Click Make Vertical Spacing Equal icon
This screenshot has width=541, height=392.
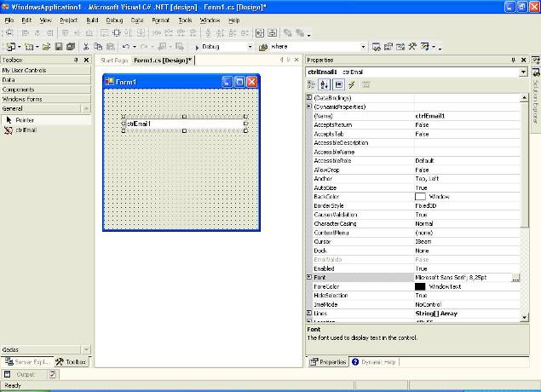pyautogui.click(x=209, y=33)
